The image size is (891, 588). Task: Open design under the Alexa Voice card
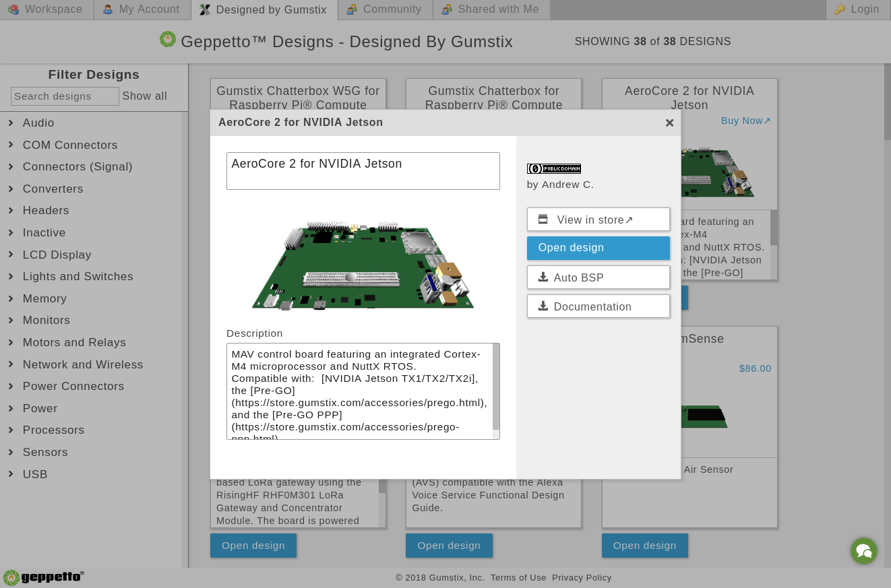(x=449, y=546)
